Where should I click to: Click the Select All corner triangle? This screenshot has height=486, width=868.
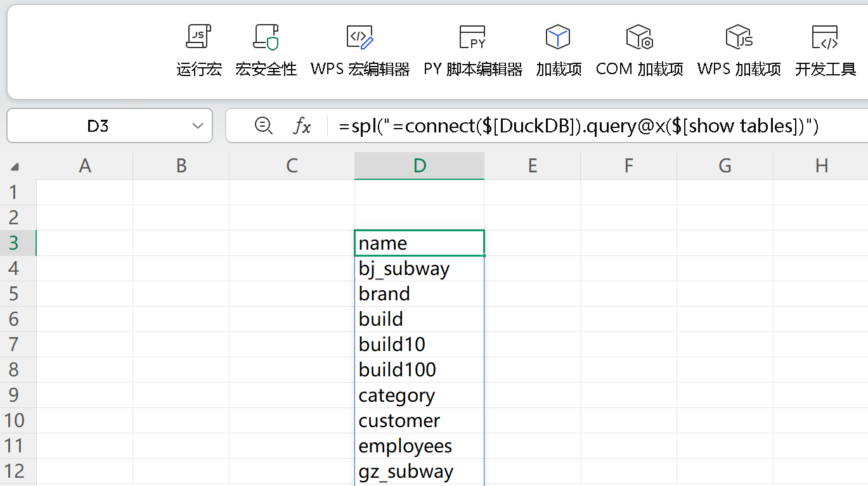click(x=15, y=167)
